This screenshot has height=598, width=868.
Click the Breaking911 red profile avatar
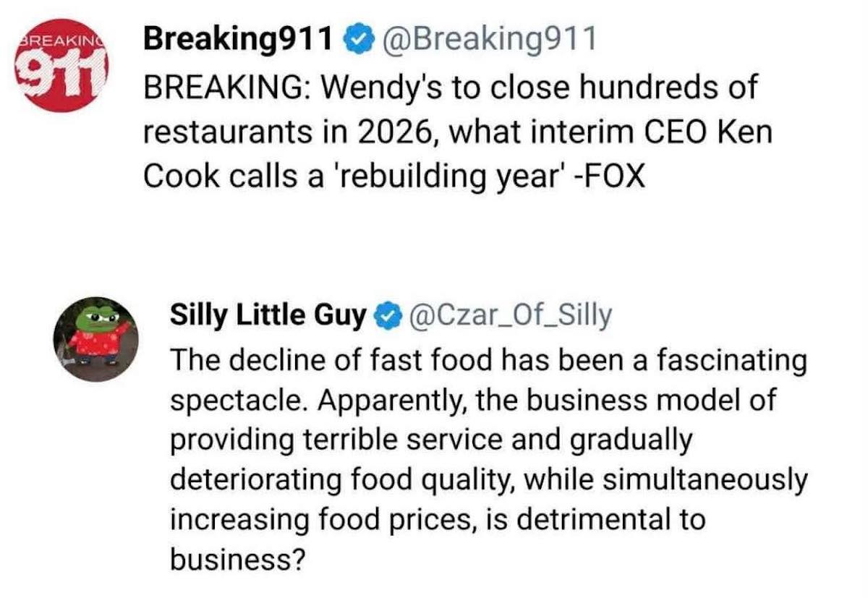[x=61, y=67]
